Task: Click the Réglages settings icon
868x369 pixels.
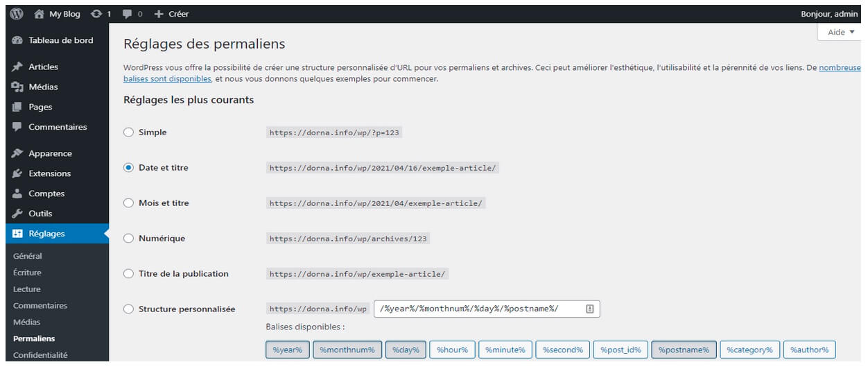Action: tap(17, 234)
